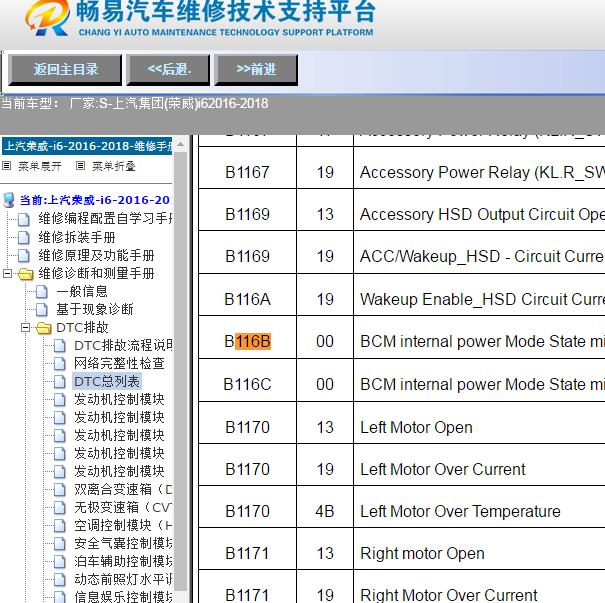
Task: Click 'Wakeup Enable_HSD Circuit' description
Action: tap(482, 299)
